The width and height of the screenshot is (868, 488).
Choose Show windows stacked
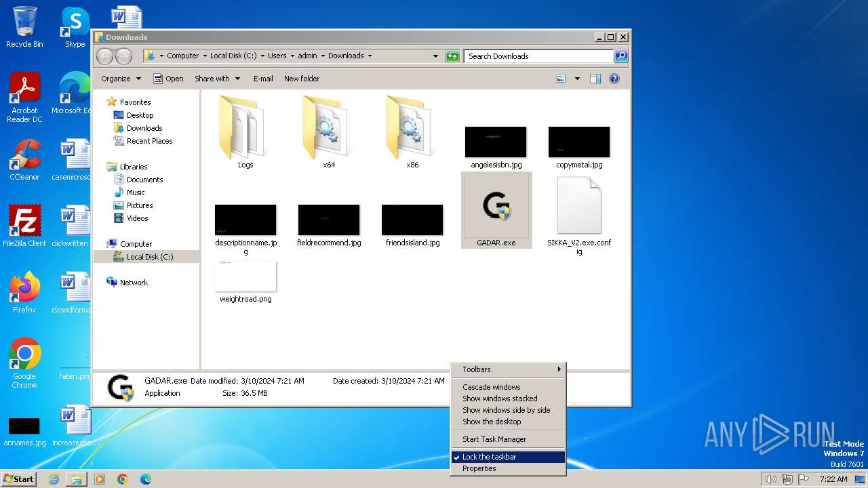pos(508,399)
